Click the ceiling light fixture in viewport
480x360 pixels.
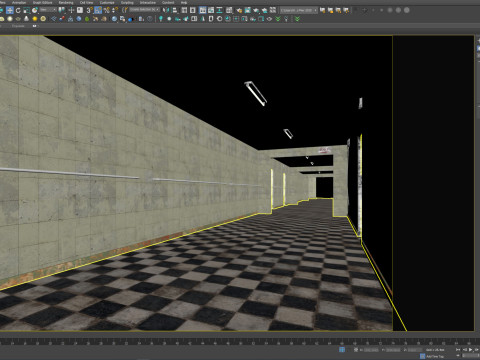coord(256,93)
